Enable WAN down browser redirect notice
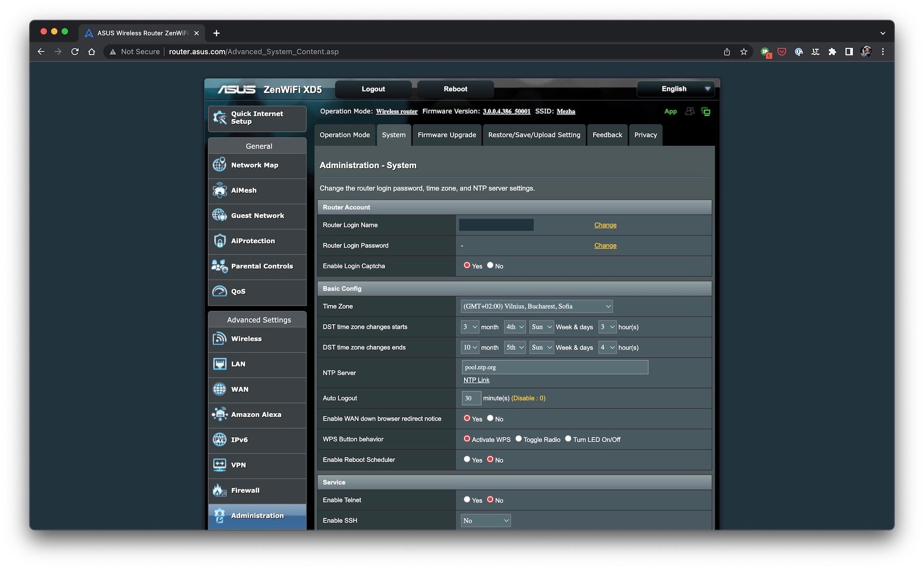The image size is (924, 569). [x=467, y=418]
